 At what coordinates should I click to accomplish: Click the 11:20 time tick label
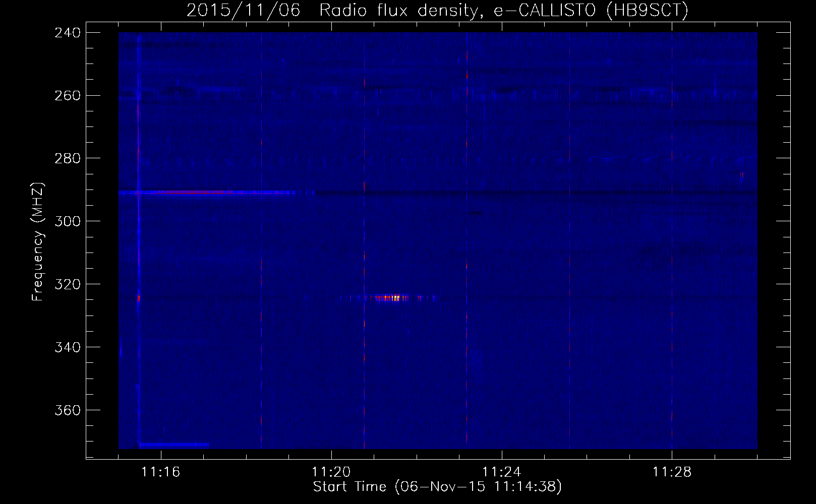click(x=331, y=472)
